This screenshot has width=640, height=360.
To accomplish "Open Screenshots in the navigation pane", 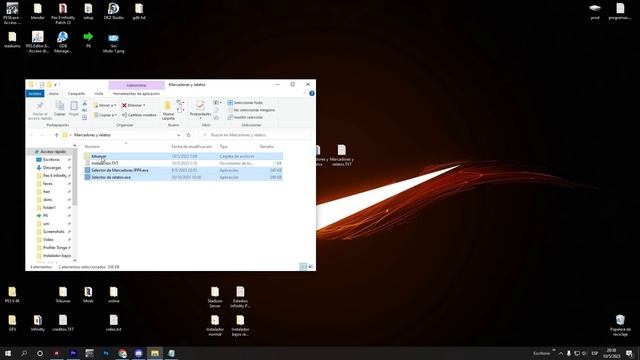I will pos(53,231).
